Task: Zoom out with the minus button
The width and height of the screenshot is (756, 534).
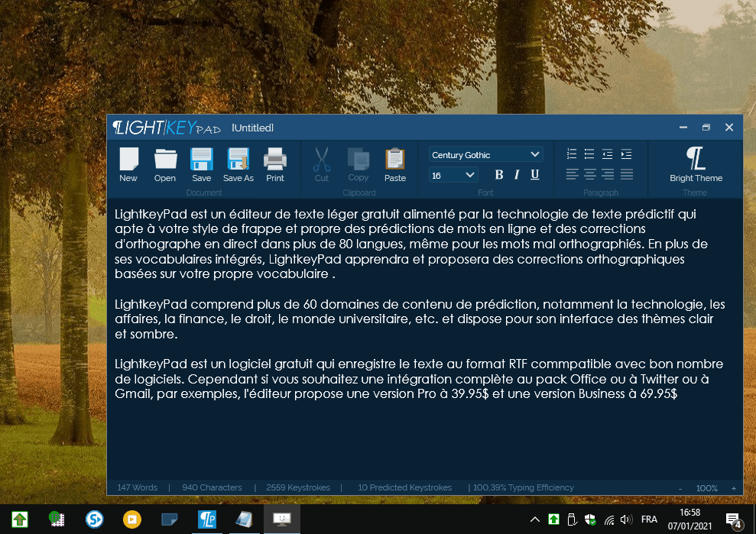Action: [680, 488]
